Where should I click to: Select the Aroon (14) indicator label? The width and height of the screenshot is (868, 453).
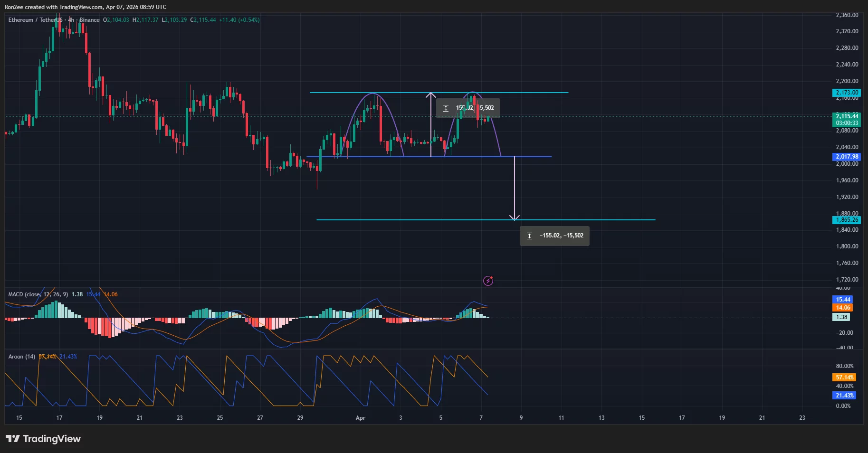tap(21, 357)
